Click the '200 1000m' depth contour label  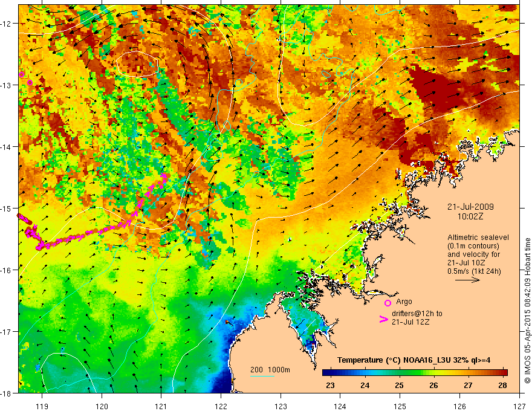[270, 370]
